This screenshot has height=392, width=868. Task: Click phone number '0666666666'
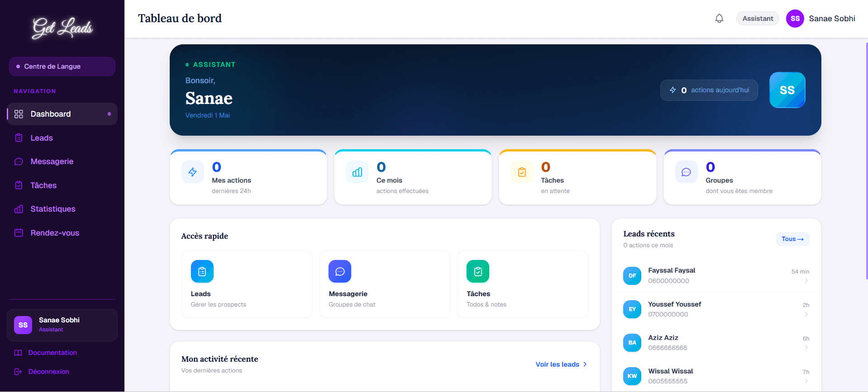[x=668, y=348]
